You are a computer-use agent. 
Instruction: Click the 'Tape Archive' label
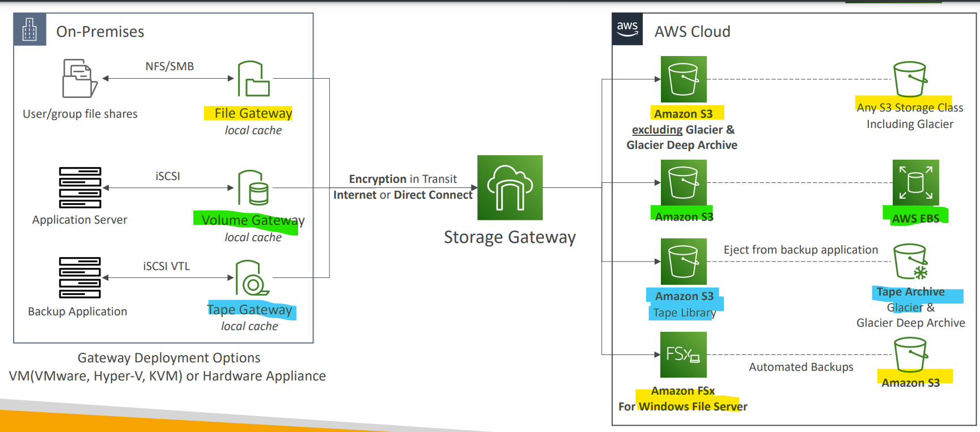point(910,292)
